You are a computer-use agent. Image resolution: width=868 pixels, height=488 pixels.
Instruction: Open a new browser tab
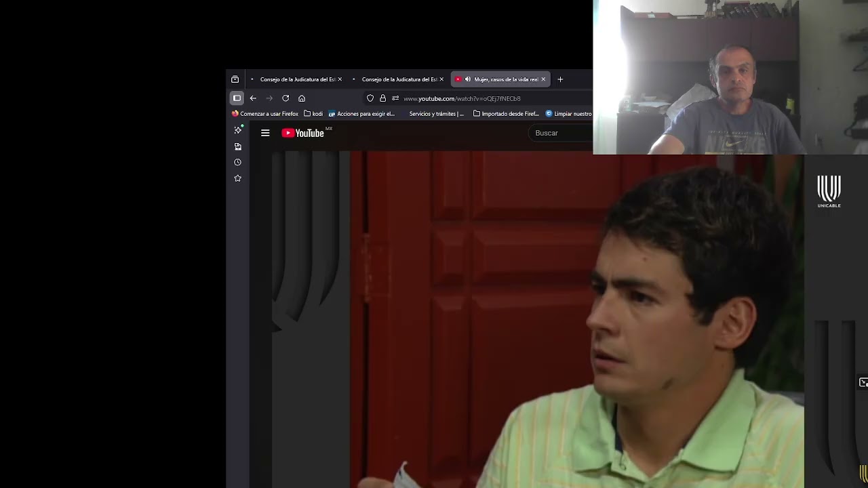point(560,79)
